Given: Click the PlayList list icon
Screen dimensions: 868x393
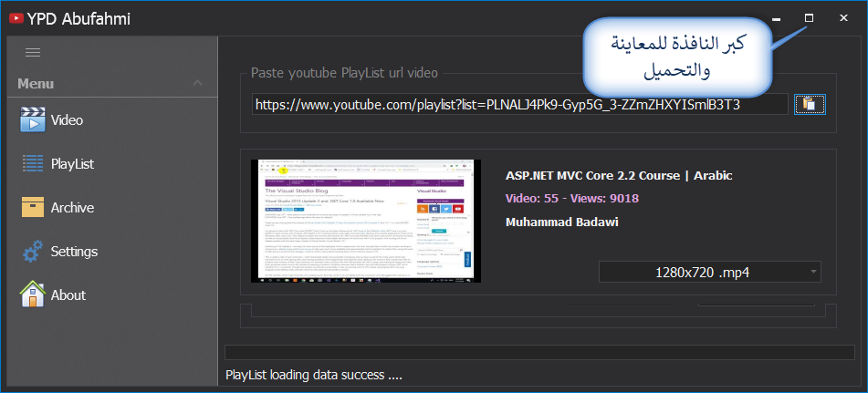Looking at the screenshot, I should point(33,163).
